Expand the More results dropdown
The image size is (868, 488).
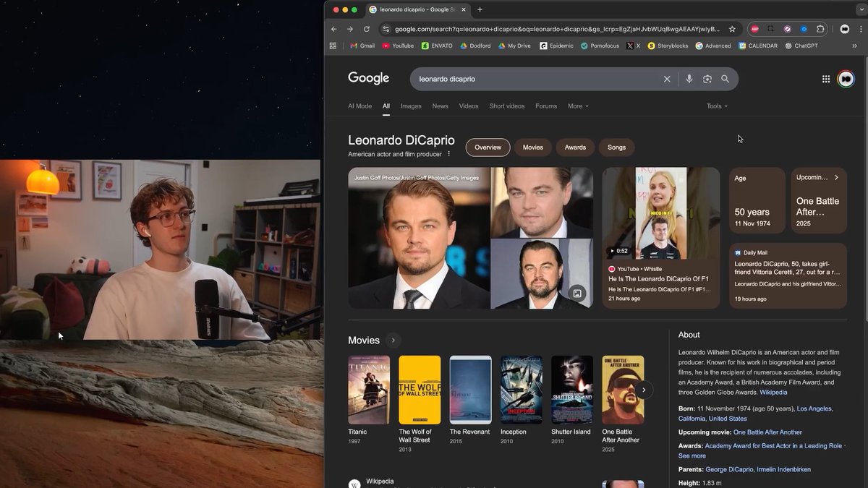point(578,106)
